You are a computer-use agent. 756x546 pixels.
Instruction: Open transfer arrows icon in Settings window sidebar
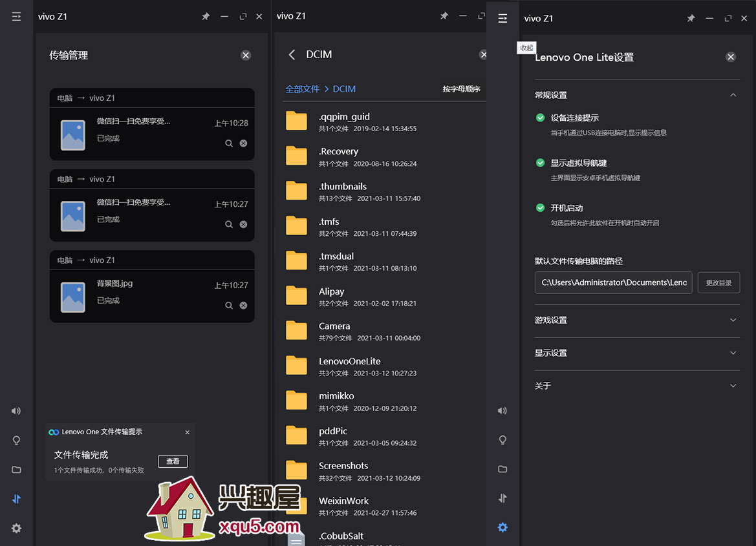tap(502, 498)
